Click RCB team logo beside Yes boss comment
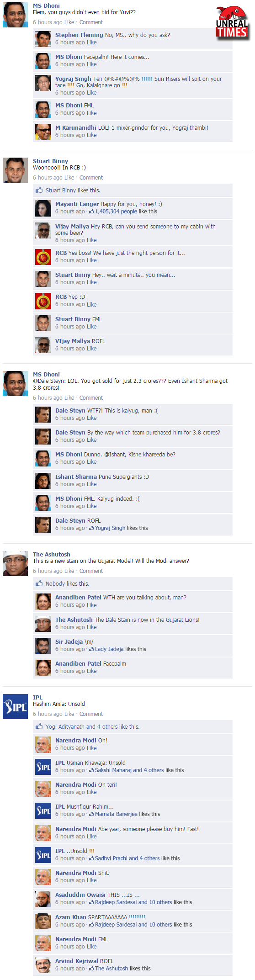The image size is (255, 980). [43, 257]
